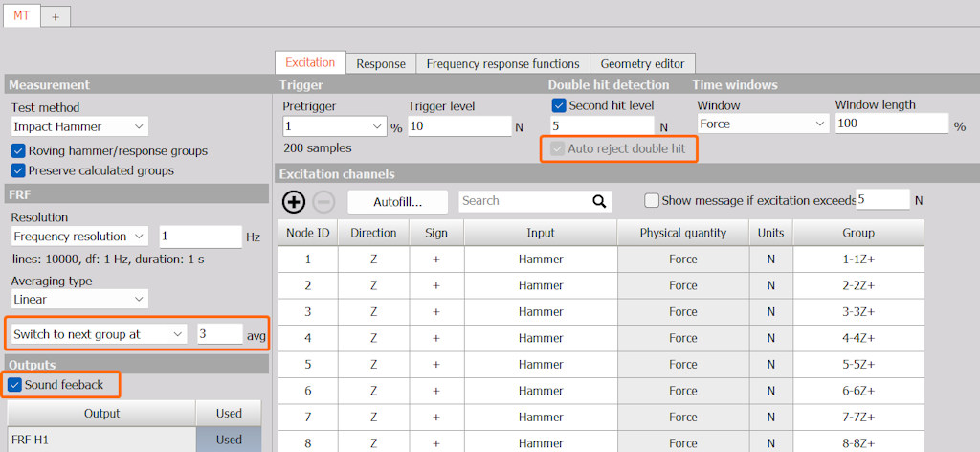The image size is (980, 452).
Task: Click the Sign column header
Action: pyautogui.click(x=436, y=234)
